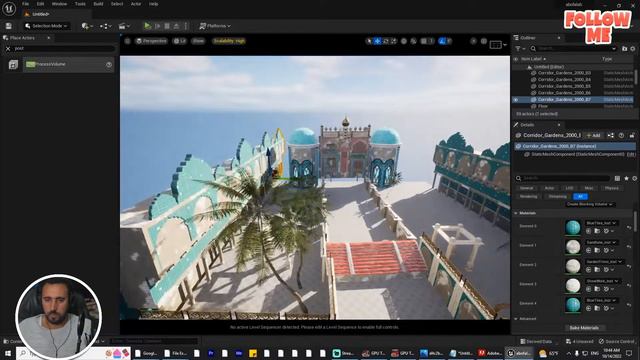Click the skip frame playback button
This screenshot has height=360, width=640.
tap(158, 26)
